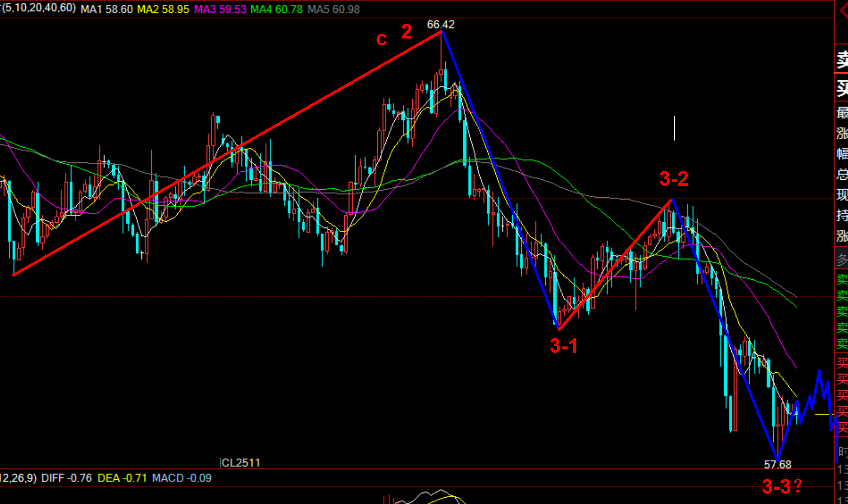
Task: Select the red "3-2" wave annotation
Action: [x=674, y=179]
